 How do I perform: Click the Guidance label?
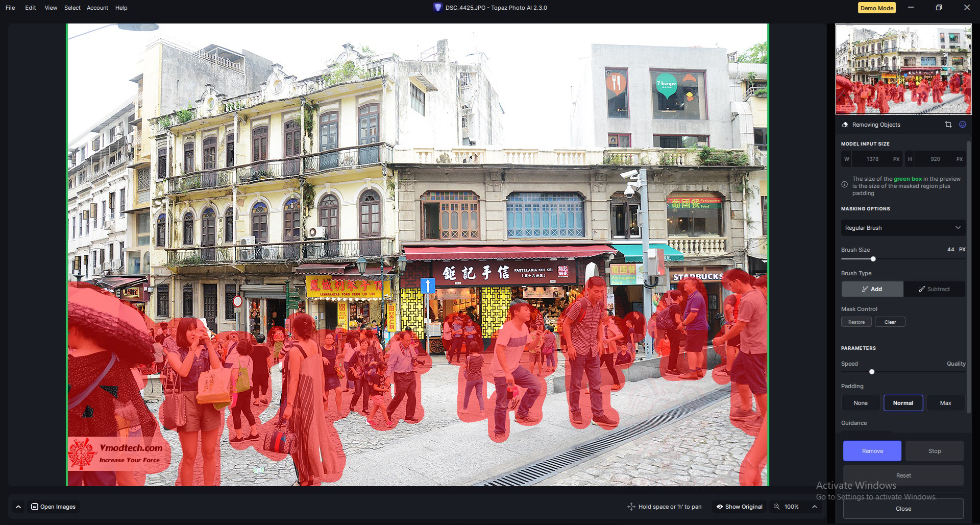coord(854,423)
